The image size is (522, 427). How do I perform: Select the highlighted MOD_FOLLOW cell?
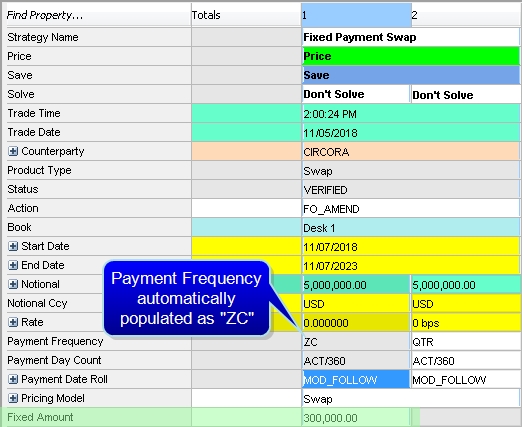[356, 380]
